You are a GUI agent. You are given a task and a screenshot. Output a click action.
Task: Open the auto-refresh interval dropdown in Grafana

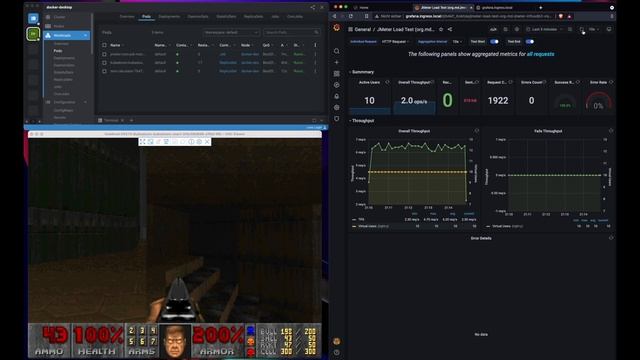point(593,29)
